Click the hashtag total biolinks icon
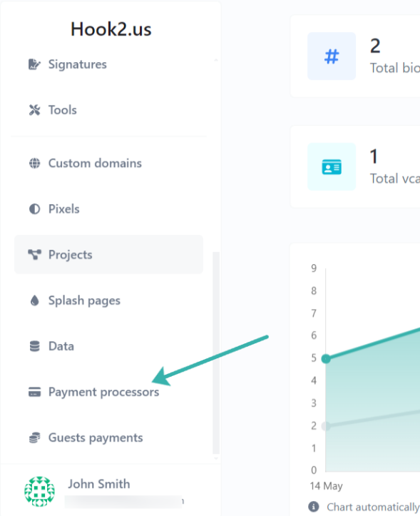 click(x=332, y=56)
